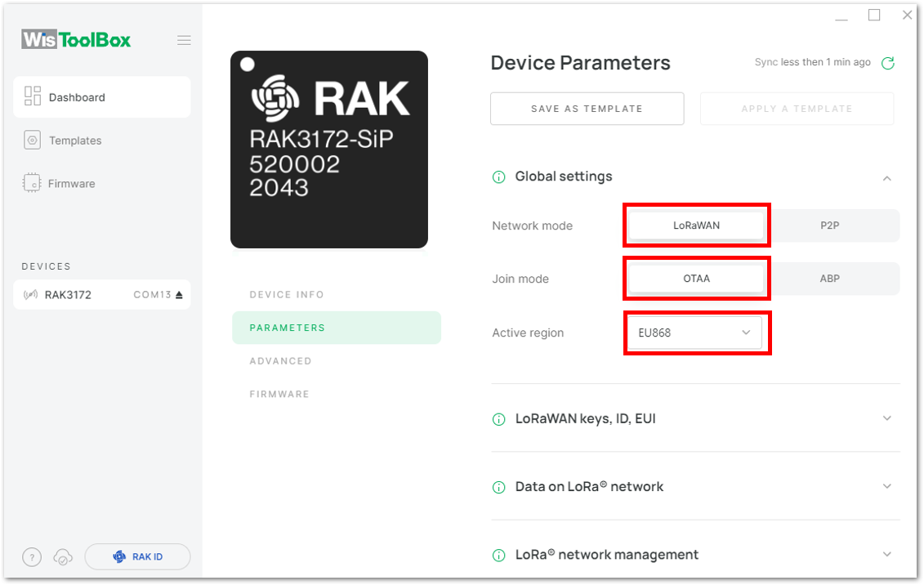Click the Global settings info icon
Image resolution: width=924 pixels, height=585 pixels.
pos(498,176)
